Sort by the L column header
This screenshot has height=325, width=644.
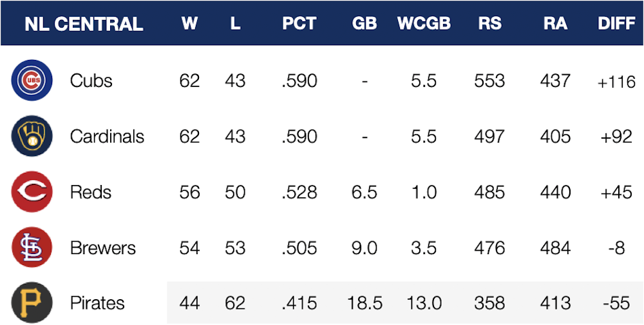(x=235, y=24)
